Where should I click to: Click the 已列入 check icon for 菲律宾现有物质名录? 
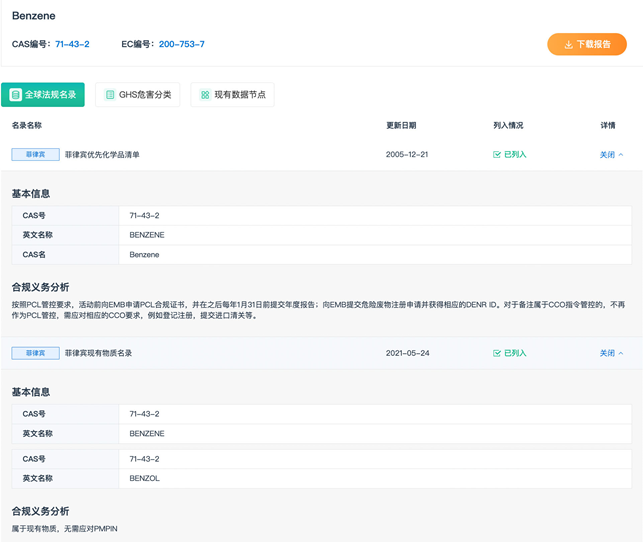click(x=497, y=353)
